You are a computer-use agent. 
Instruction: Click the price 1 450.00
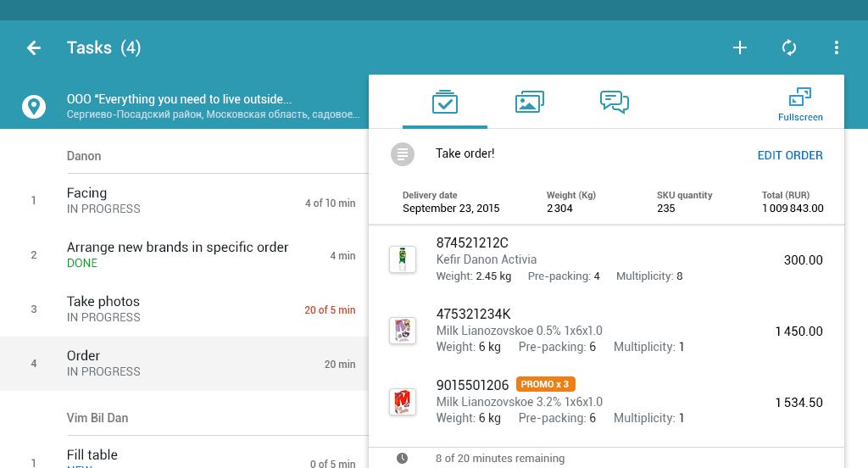798,331
